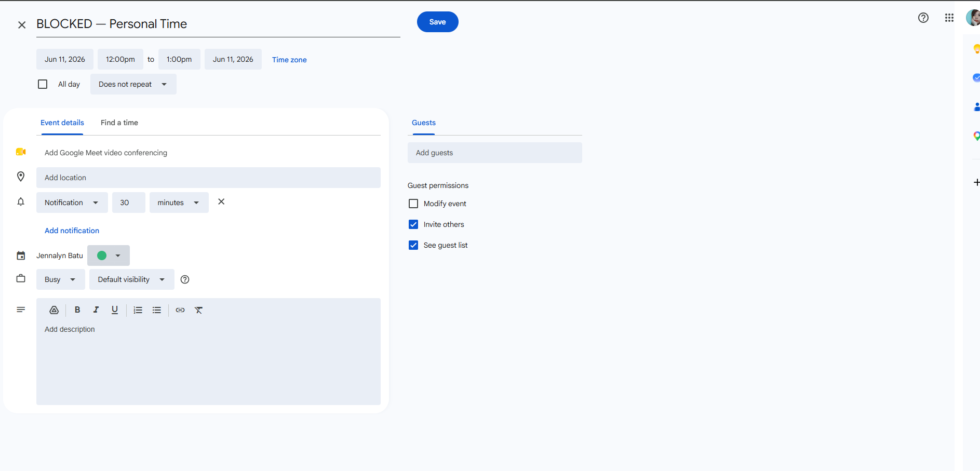Enable the All day checkbox
Screen dimensions: 980x471
pos(43,84)
